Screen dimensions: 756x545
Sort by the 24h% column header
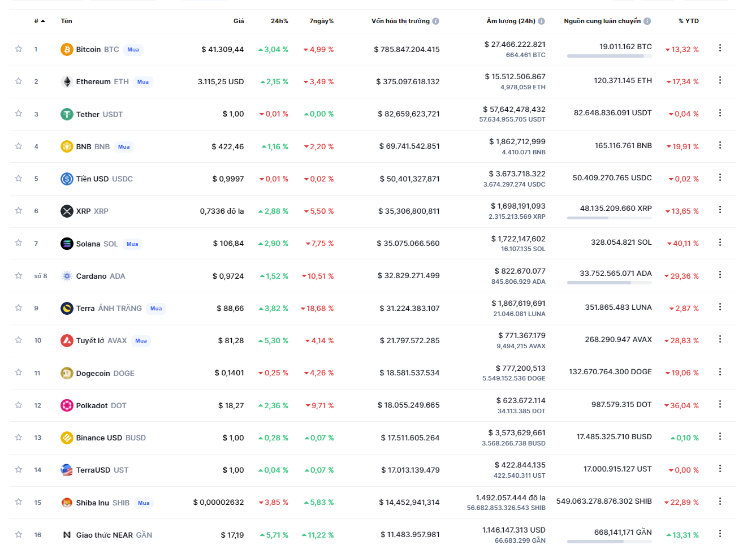279,21
